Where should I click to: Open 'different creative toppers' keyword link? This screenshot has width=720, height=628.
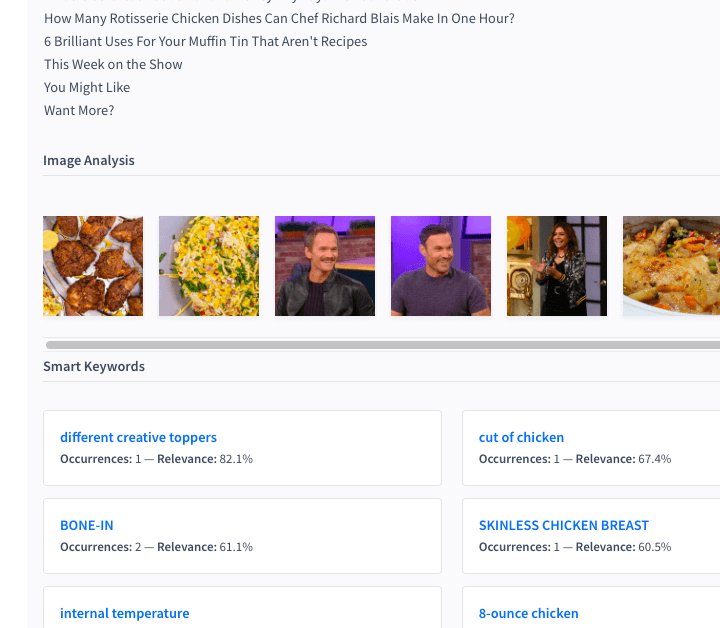click(x=138, y=437)
